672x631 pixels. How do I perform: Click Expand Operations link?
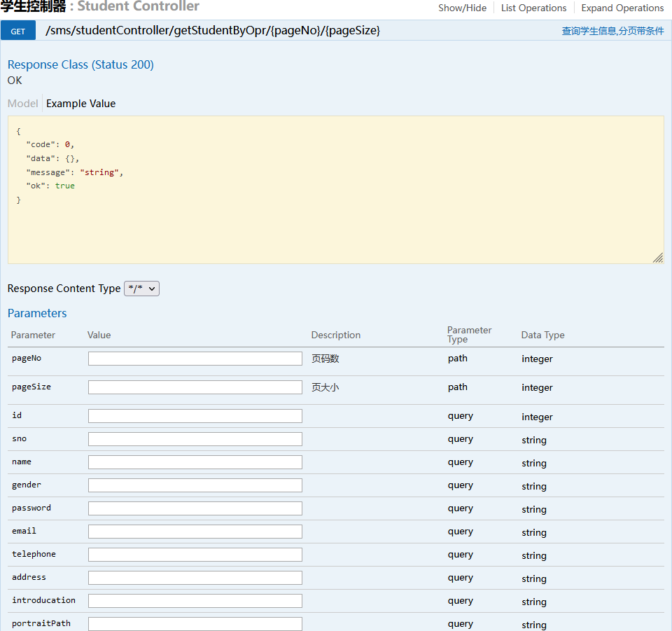622,8
